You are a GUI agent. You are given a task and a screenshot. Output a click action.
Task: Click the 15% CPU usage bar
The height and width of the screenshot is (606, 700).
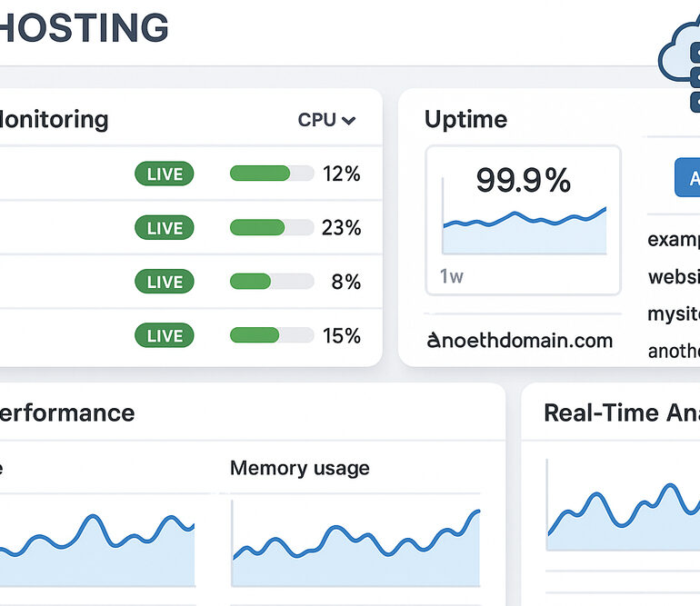(x=272, y=336)
